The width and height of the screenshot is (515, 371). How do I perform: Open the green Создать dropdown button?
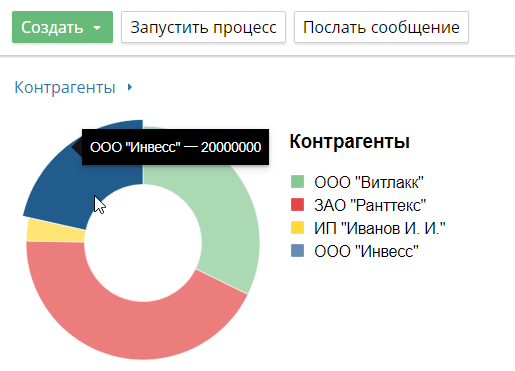tap(62, 27)
